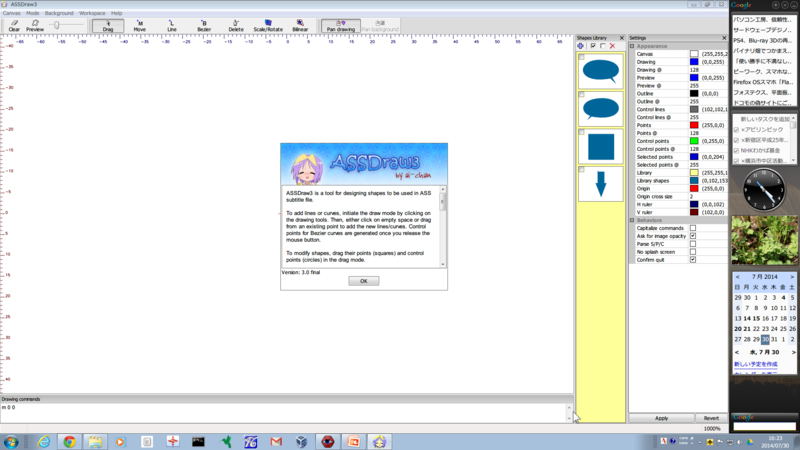This screenshot has height=450, width=800.
Task: Delete checked shapes with red X icon
Action: (x=612, y=46)
